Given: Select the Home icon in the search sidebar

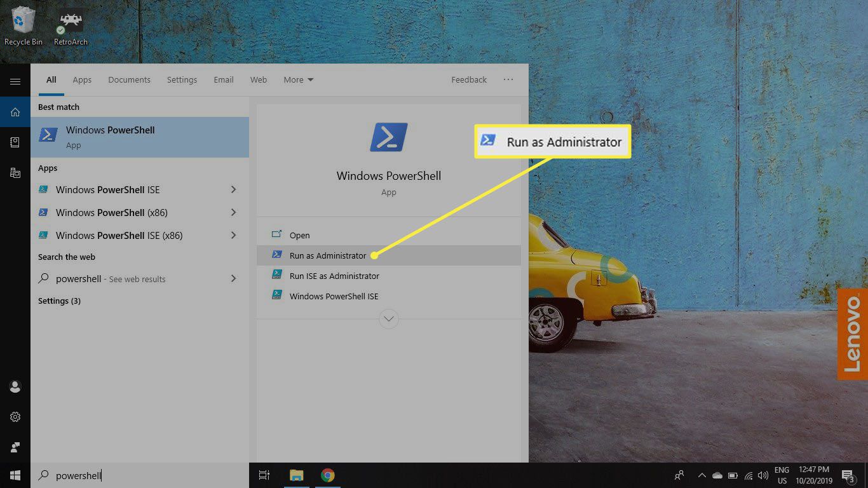Looking at the screenshot, I should pyautogui.click(x=15, y=112).
